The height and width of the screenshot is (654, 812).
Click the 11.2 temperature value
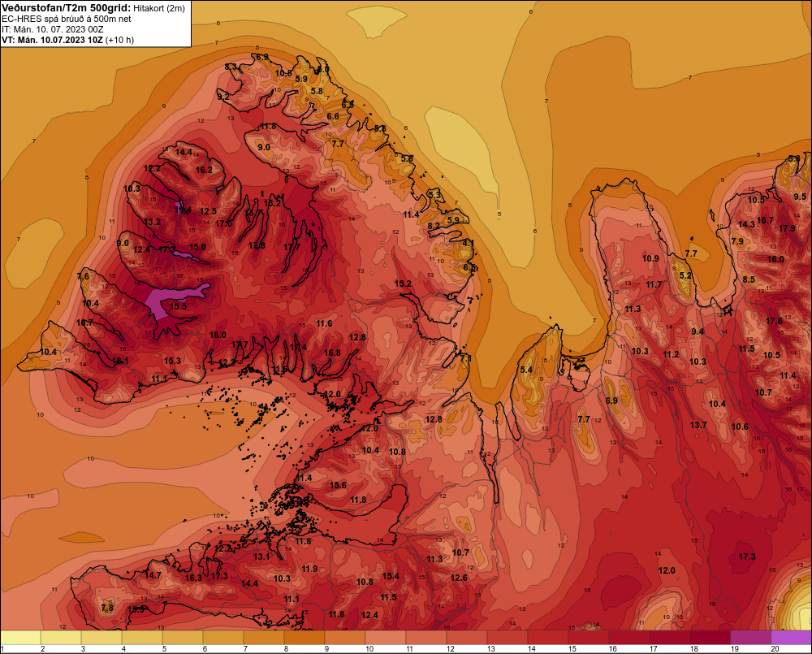coord(671,354)
